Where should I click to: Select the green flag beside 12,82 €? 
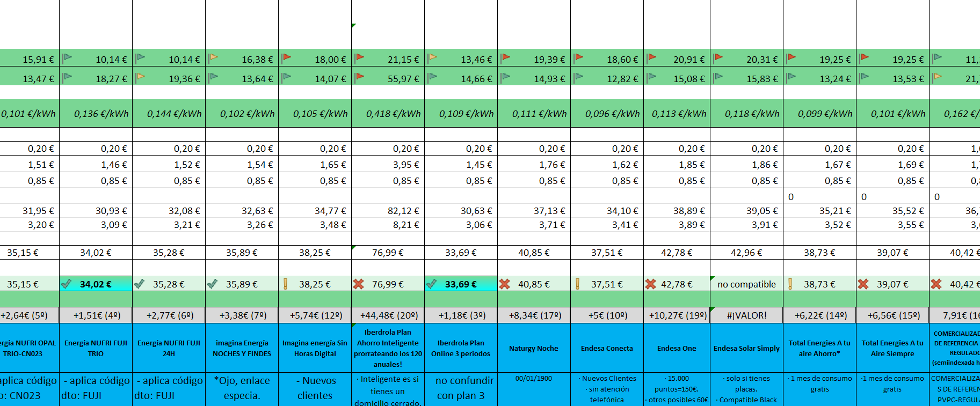tap(579, 77)
